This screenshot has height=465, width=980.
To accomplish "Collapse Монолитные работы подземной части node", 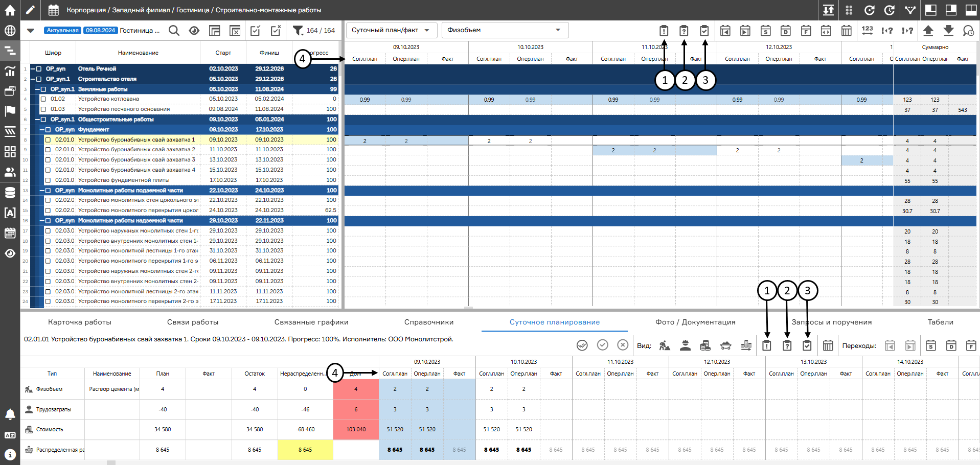I will [42, 191].
